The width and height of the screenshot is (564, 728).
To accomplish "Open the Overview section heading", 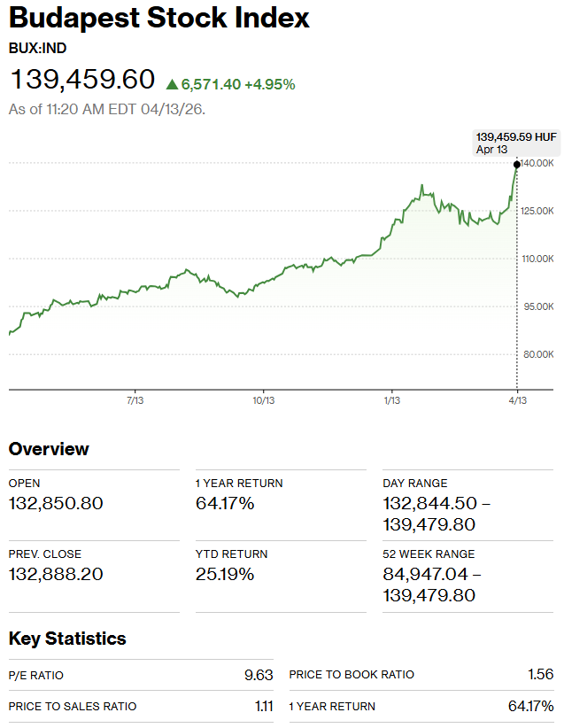I will coord(49,449).
